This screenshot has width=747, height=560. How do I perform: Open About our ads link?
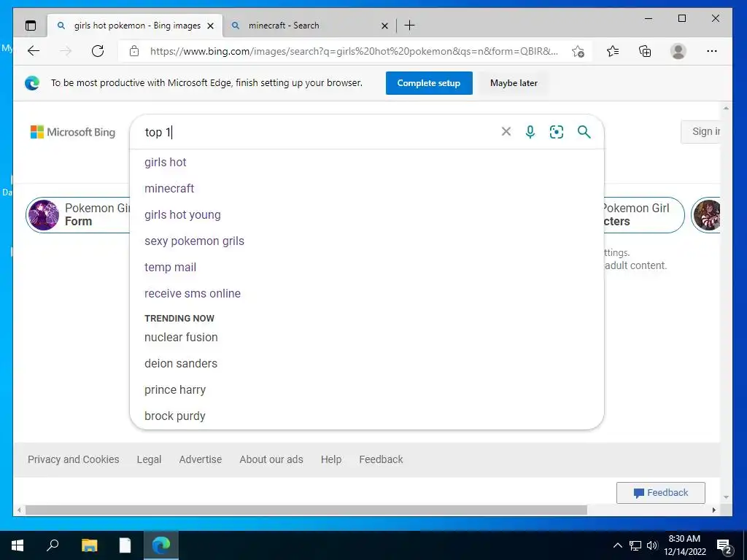[271, 459]
